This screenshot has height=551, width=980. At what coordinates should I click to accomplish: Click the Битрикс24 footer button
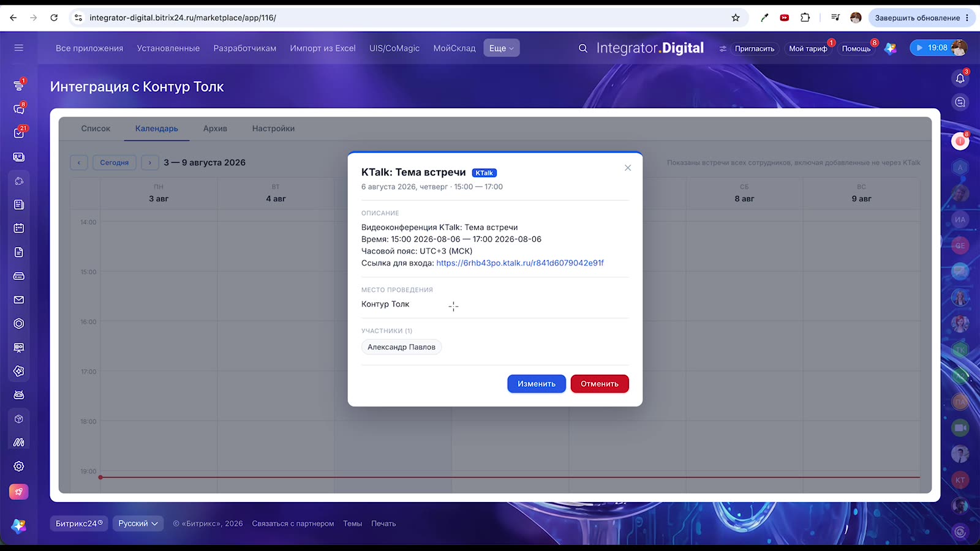point(79,523)
